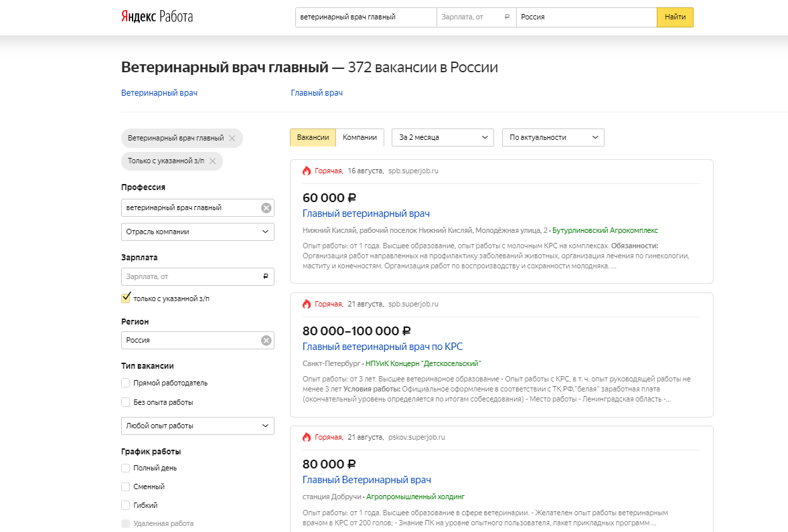This screenshot has height=532, width=788.
Task: Tick the 'Сменный' schedule checkbox
Action: [126, 486]
